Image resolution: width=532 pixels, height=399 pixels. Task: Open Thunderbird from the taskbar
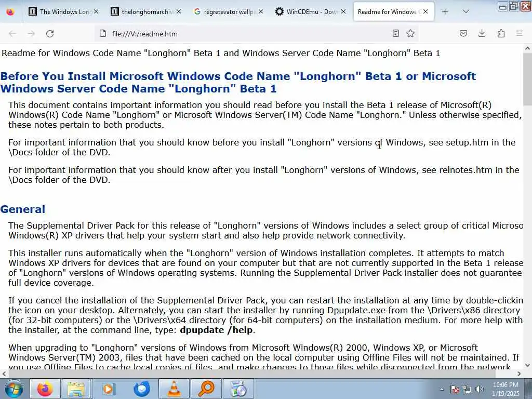click(141, 389)
